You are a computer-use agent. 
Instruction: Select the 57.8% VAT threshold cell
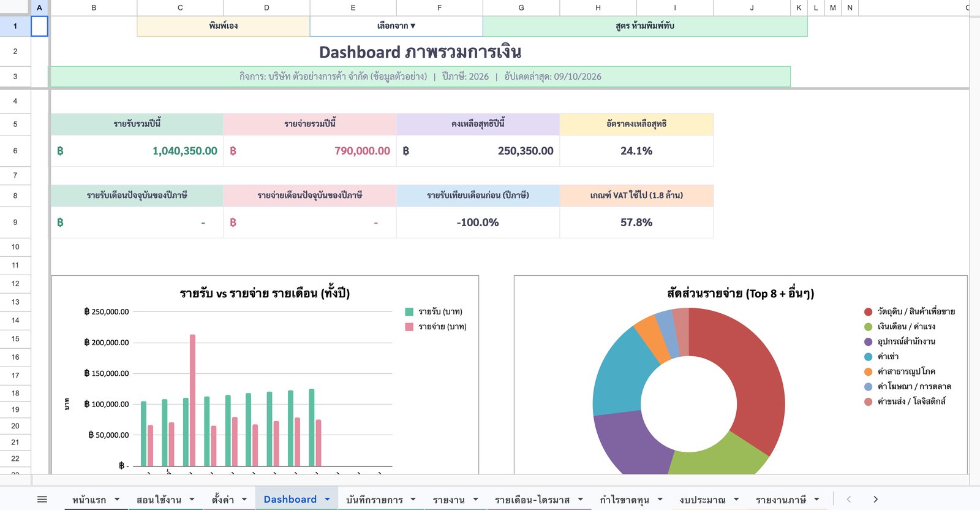pyautogui.click(x=636, y=223)
